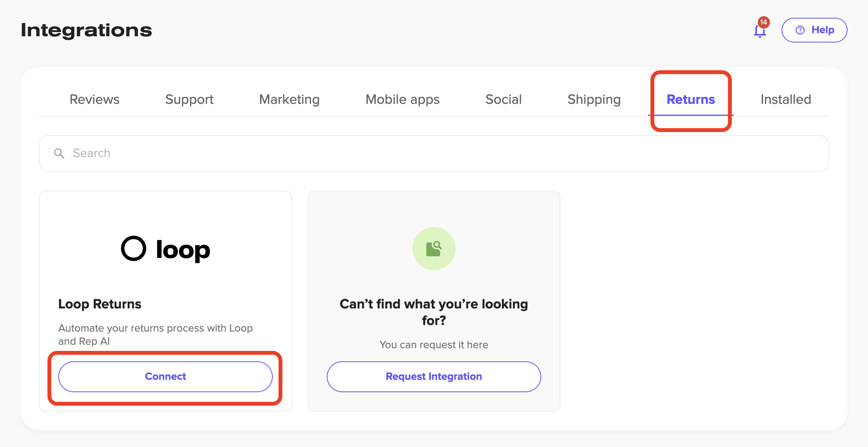Click the Loop Returns card title
The width and height of the screenshot is (868, 447).
tap(100, 304)
